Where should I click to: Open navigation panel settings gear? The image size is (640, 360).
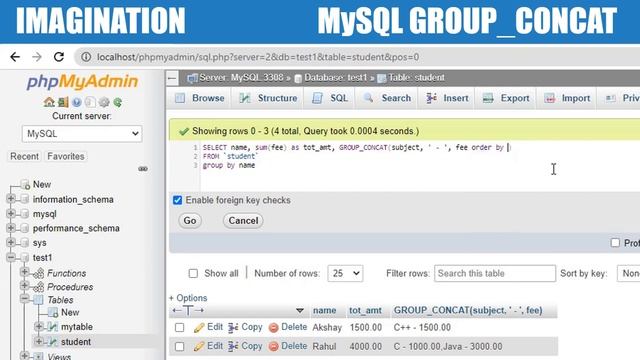pyautogui.click(x=104, y=102)
